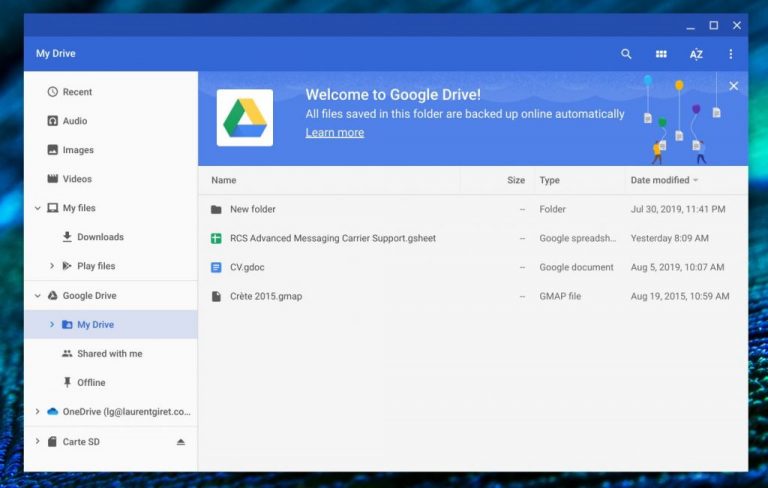Select the New folder row

(x=473, y=209)
